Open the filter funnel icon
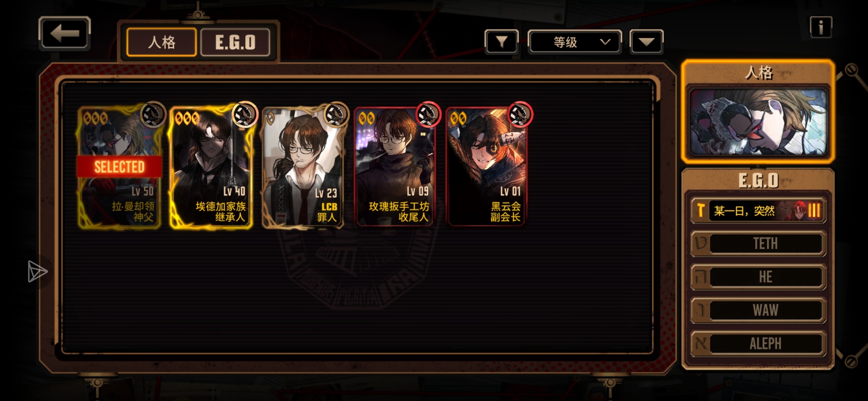The width and height of the screenshot is (868, 401). pos(502,42)
